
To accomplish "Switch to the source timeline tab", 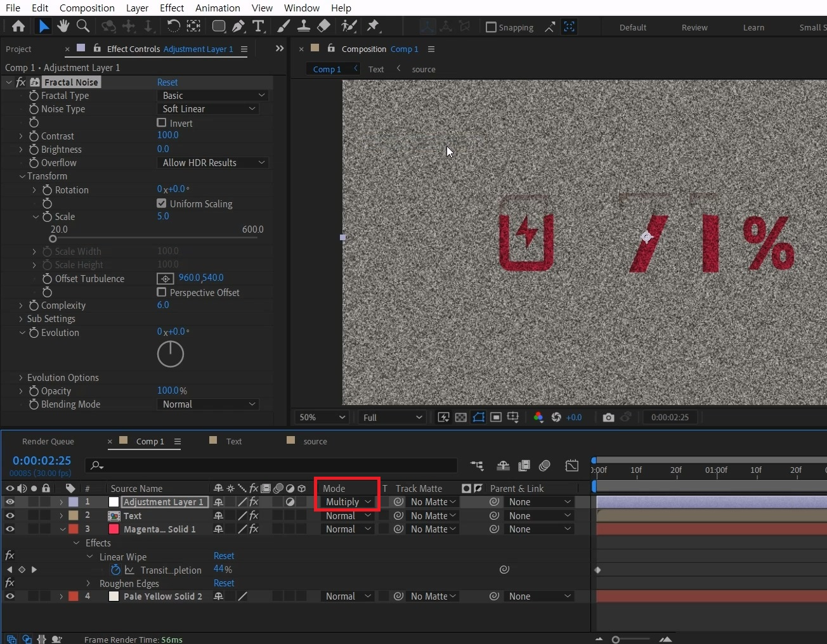I will pos(315,441).
